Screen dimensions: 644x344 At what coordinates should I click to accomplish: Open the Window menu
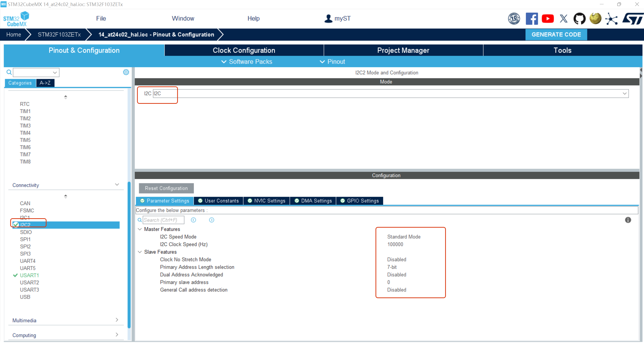tap(183, 18)
